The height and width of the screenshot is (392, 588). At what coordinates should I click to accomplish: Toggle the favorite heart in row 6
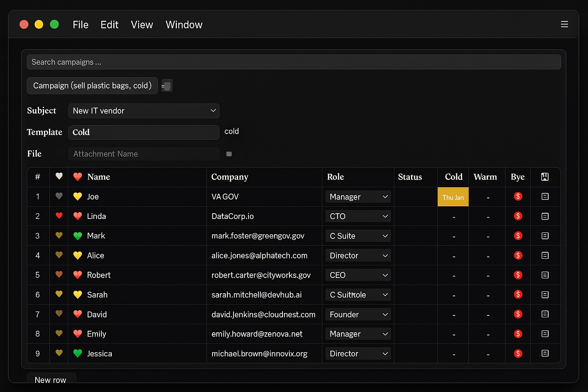[x=59, y=294]
